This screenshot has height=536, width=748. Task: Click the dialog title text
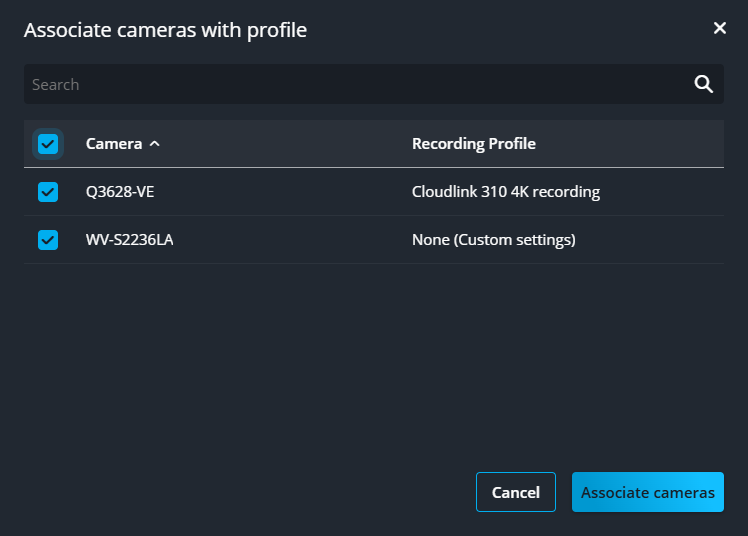(165, 30)
